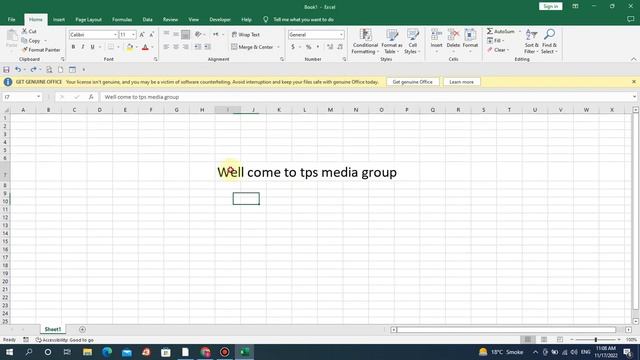Image resolution: width=640 pixels, height=360 pixels.
Task: Switch to the Formulas tab
Action: (122, 20)
